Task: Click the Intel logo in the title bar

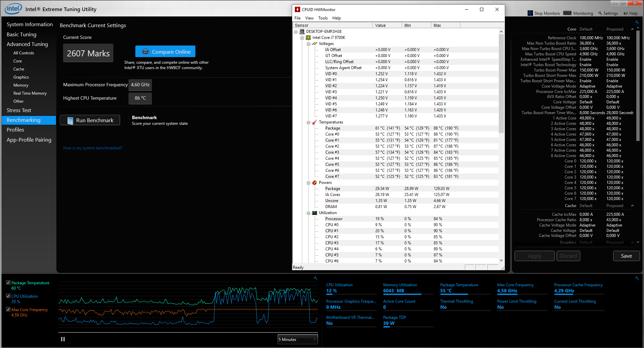Action: [x=13, y=8]
